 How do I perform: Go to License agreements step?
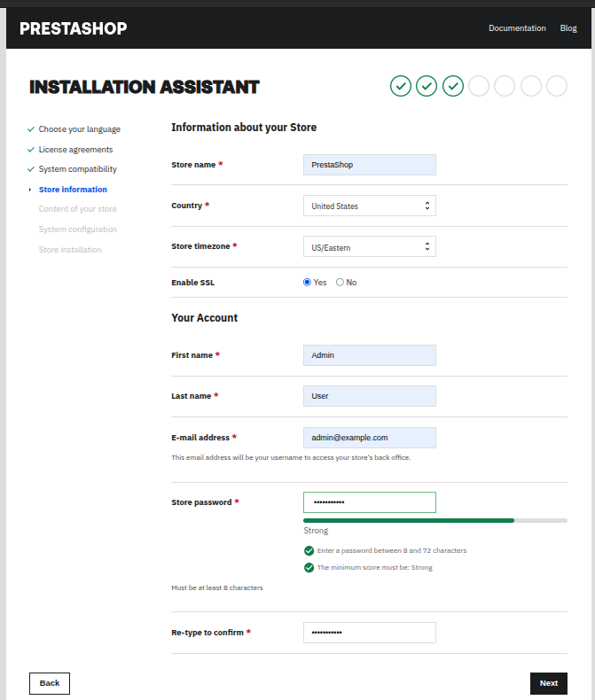[75, 150]
